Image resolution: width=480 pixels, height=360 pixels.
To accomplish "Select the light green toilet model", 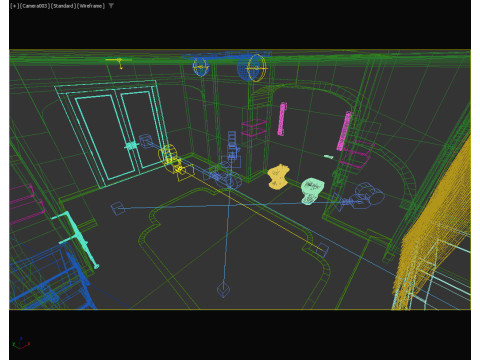I will [312, 190].
